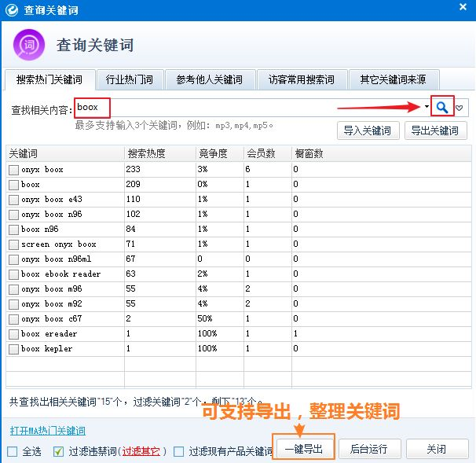The image size is (476, 463).
Task: Open the 参考他人关键词 tab
Action: point(210,79)
